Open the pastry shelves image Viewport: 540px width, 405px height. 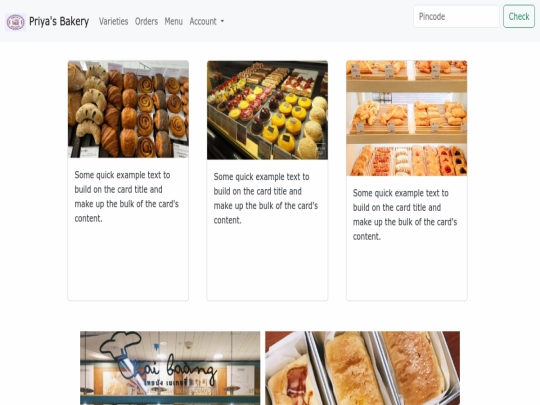point(407,118)
